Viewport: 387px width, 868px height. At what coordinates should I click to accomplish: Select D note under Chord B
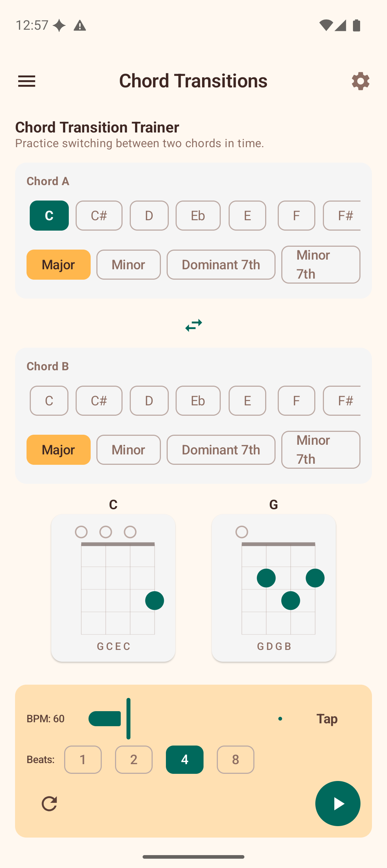149,401
